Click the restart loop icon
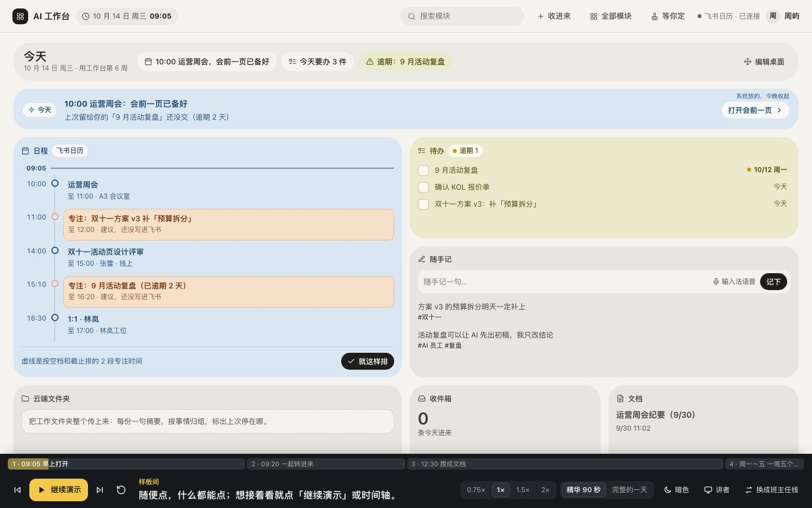 pyautogui.click(x=121, y=490)
